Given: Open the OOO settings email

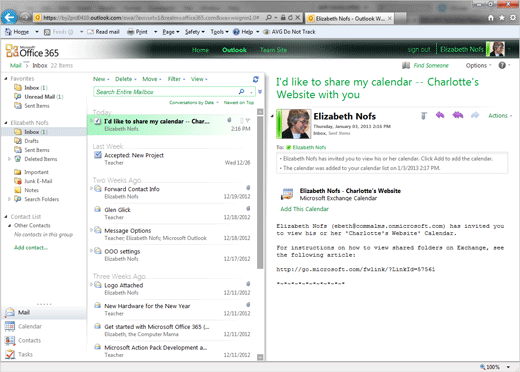Looking at the screenshot, I should (172, 255).
